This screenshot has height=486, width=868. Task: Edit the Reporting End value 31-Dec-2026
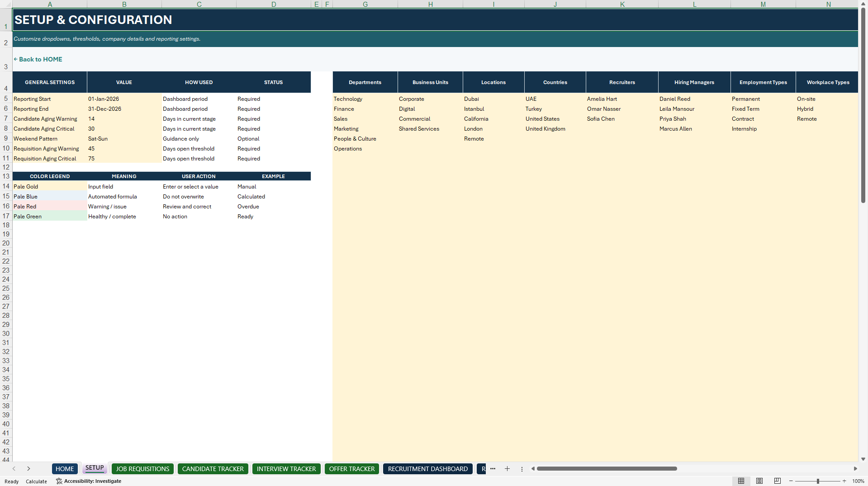[x=124, y=109]
